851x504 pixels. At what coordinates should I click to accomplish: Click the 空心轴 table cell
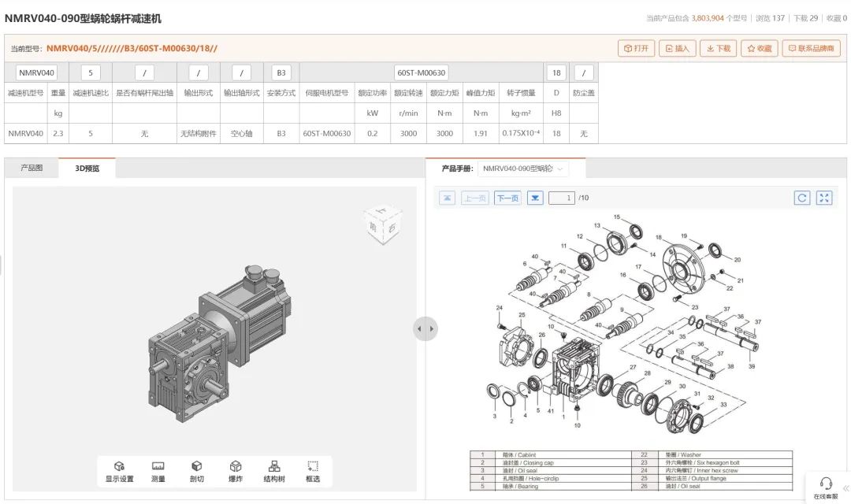click(242, 133)
